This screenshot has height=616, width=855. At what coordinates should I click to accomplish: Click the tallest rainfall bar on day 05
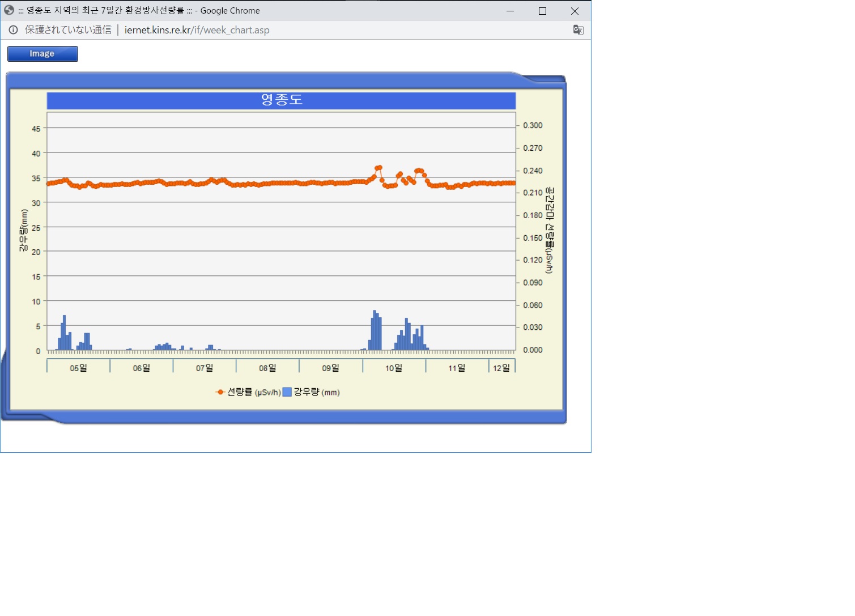coord(64,333)
